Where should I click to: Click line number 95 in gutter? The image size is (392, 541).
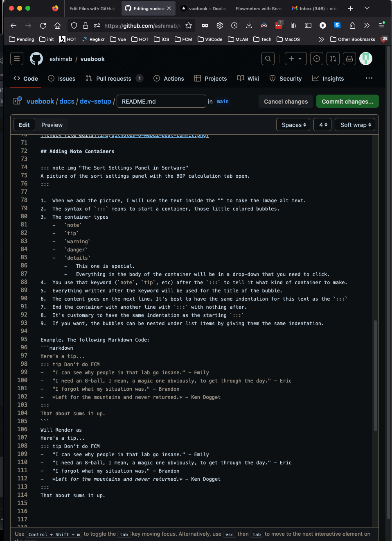tap(24, 339)
